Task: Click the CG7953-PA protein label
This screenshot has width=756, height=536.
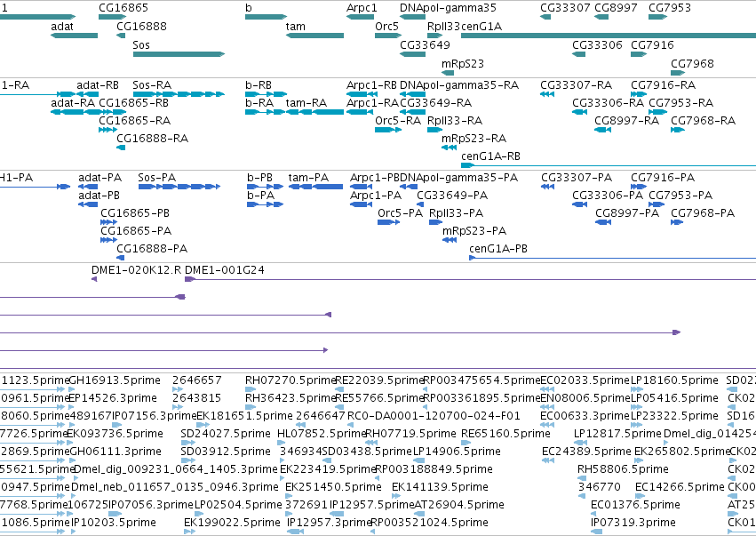Action: pyautogui.click(x=680, y=196)
